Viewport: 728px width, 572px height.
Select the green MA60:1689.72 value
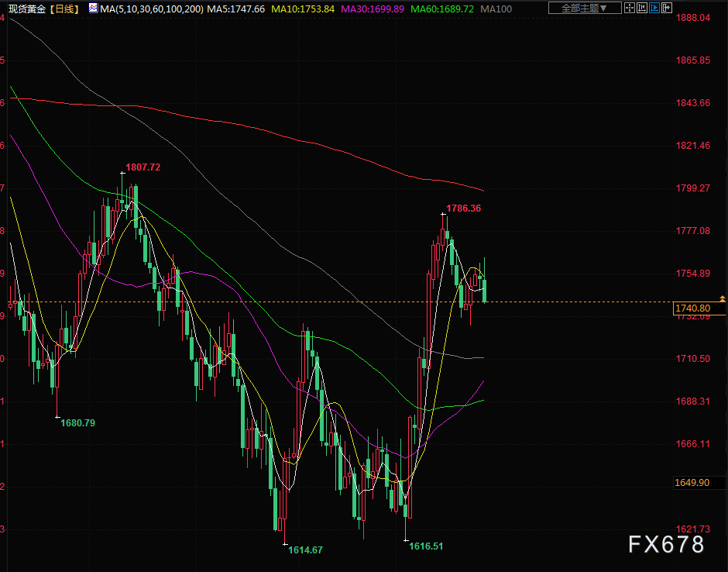[x=442, y=9]
